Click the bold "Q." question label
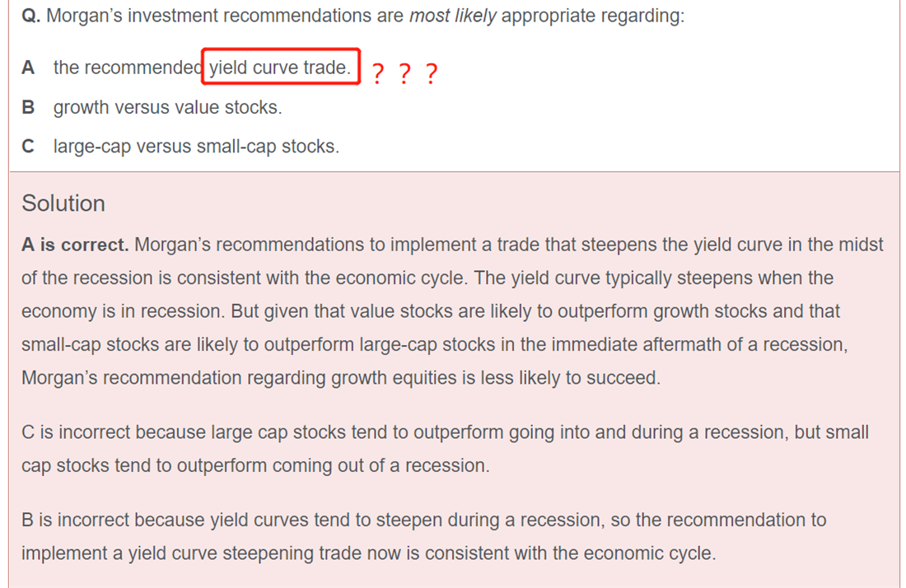906x588 pixels. tap(31, 16)
